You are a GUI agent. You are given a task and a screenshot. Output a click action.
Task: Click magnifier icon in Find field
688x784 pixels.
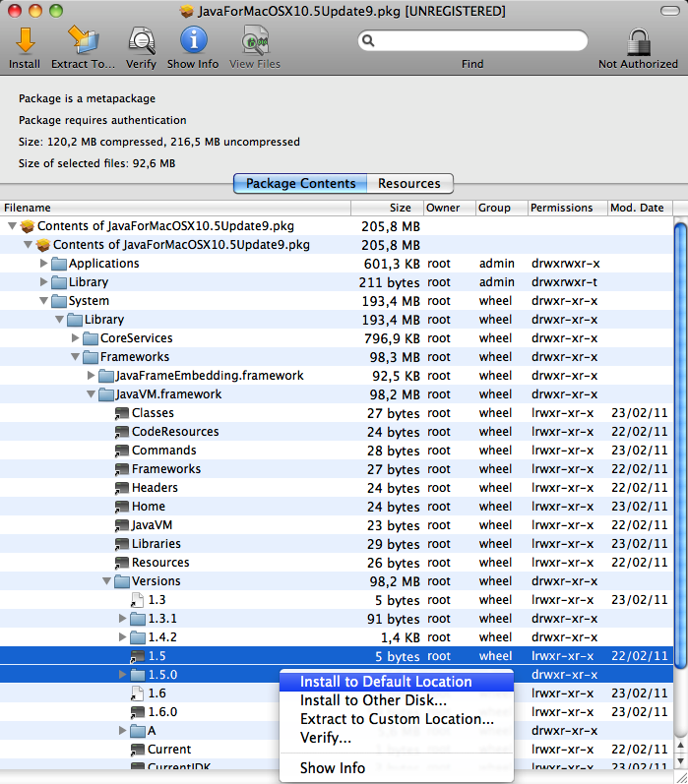368,40
